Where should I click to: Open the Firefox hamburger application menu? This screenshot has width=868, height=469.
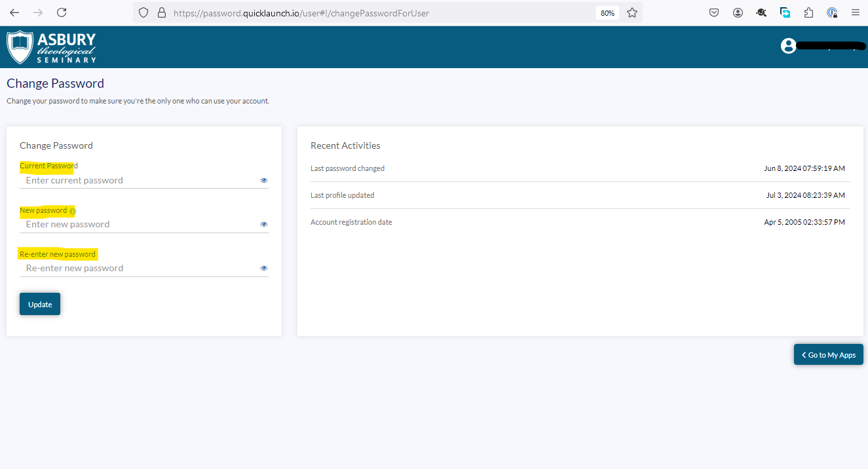[x=855, y=12]
